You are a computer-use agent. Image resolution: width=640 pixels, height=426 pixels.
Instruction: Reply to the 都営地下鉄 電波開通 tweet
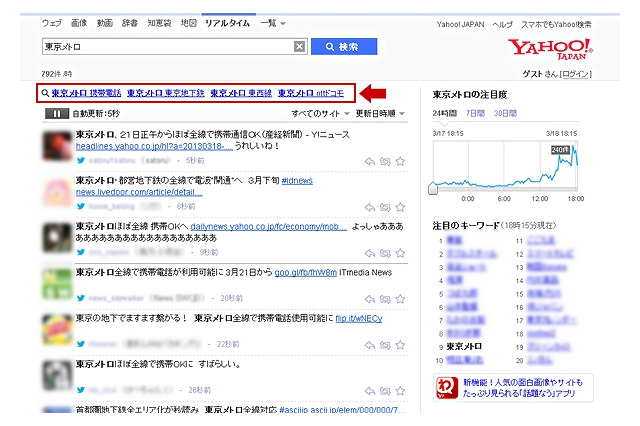coord(370,207)
